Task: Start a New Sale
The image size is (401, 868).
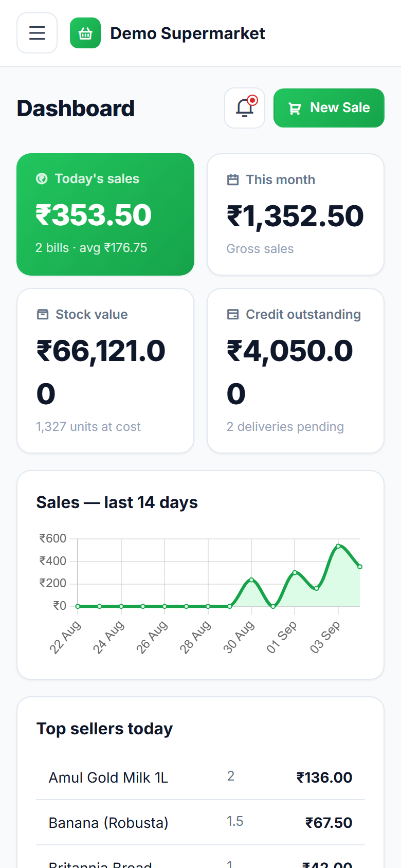Action: tap(329, 108)
